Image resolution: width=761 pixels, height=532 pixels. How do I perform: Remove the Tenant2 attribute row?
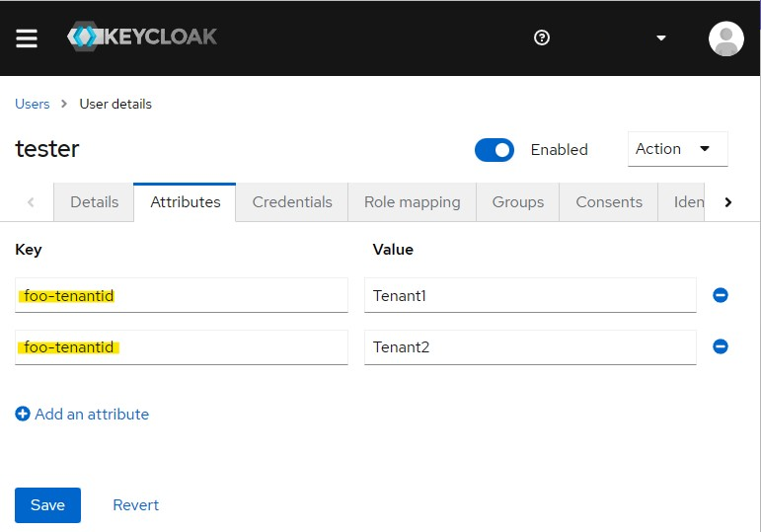coord(721,346)
